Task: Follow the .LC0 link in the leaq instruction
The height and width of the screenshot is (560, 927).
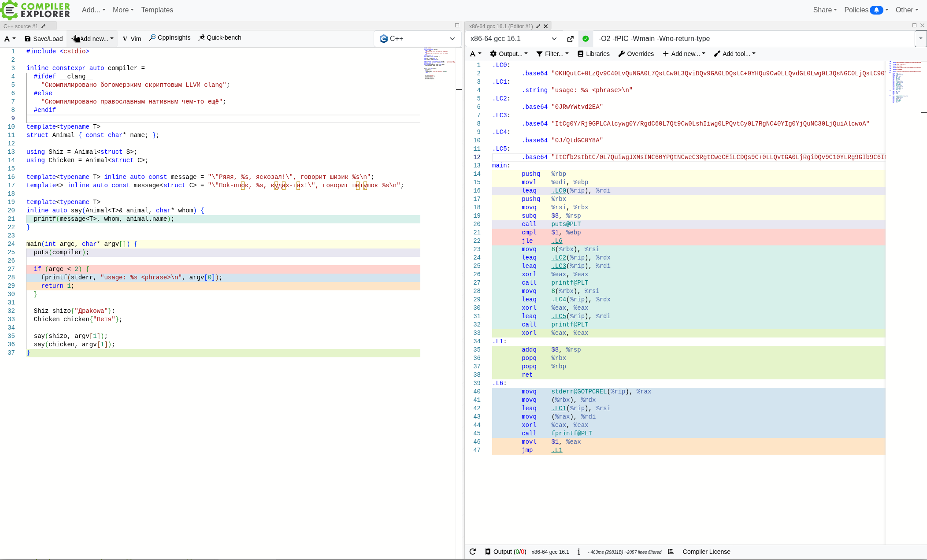Action: (x=559, y=191)
